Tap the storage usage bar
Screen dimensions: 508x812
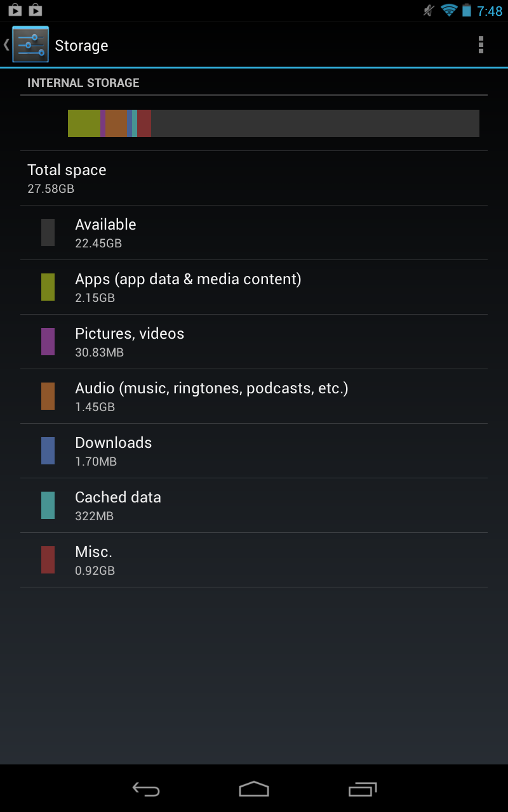(x=274, y=123)
